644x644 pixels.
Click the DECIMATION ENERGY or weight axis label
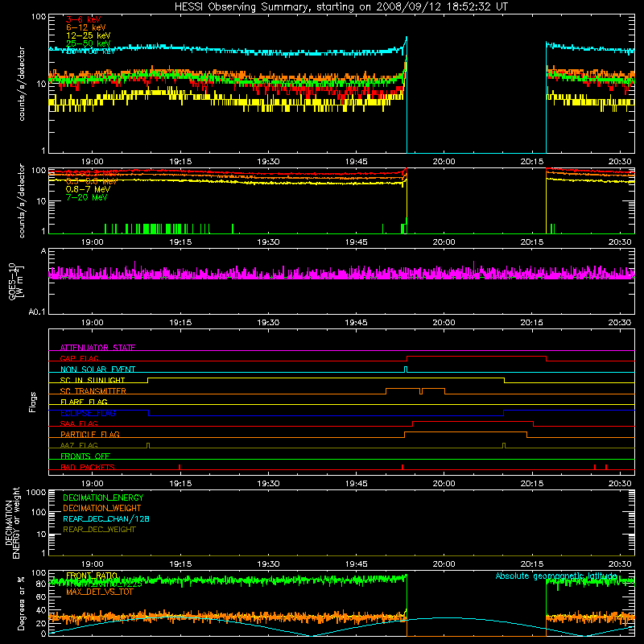pos(12,522)
